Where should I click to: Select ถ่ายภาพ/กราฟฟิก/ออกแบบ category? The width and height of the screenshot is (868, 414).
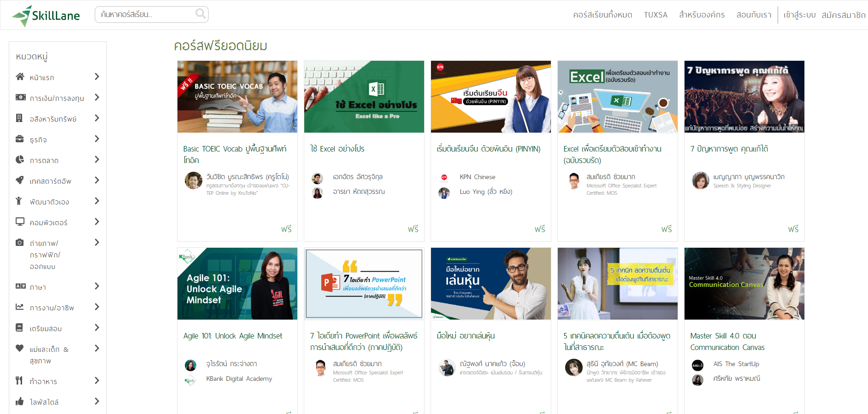(x=45, y=255)
